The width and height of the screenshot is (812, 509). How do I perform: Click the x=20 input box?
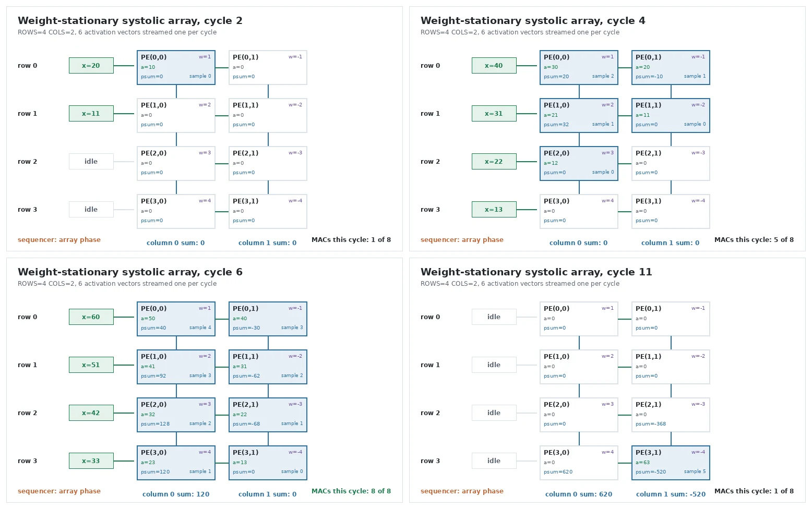click(x=91, y=66)
